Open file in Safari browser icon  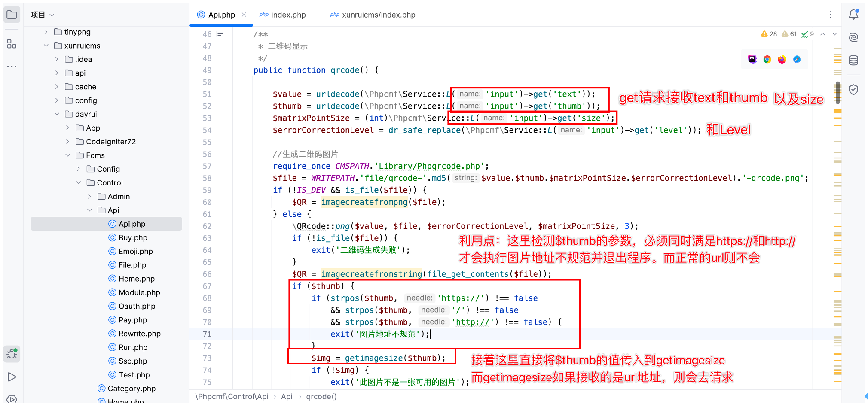[797, 59]
